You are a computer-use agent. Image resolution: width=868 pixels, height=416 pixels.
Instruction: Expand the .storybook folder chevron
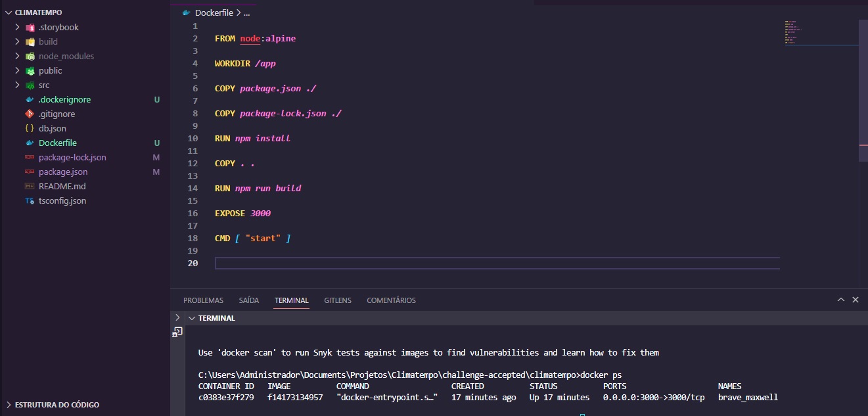click(18, 28)
